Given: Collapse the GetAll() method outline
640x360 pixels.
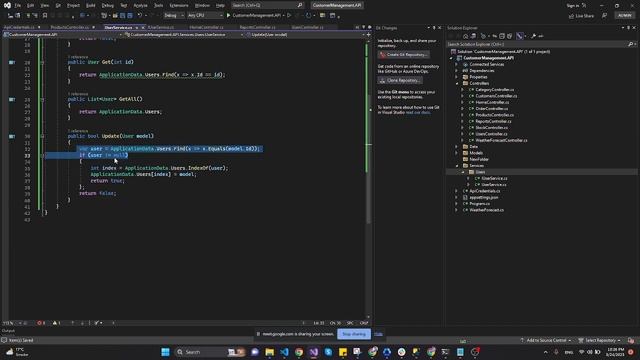Looking at the screenshot, I should point(42,99).
